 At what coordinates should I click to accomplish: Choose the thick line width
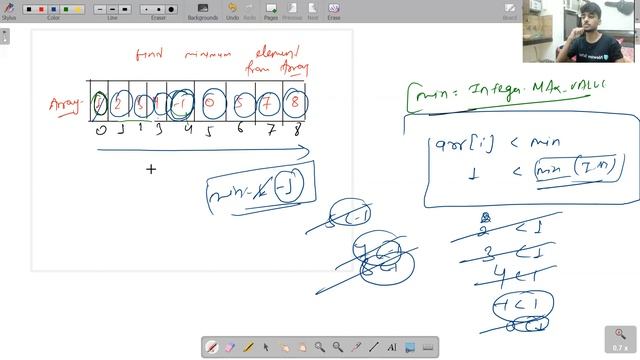124,9
